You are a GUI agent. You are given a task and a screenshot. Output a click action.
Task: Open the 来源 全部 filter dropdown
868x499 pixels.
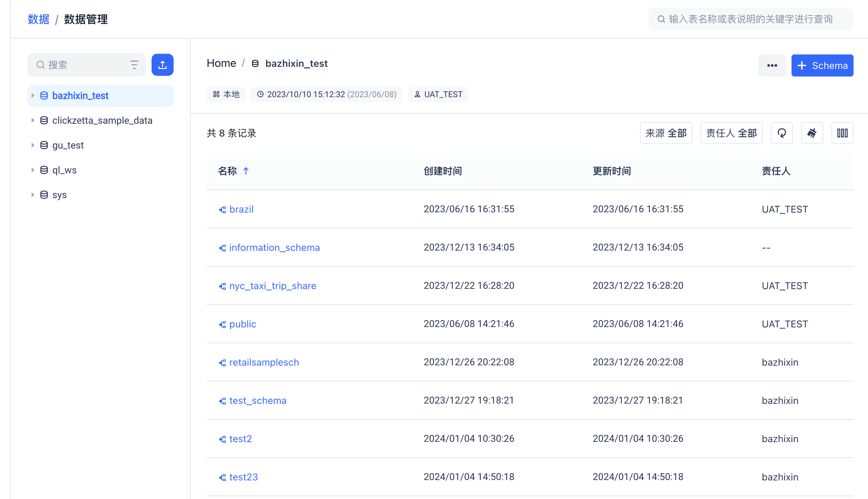[x=666, y=133]
